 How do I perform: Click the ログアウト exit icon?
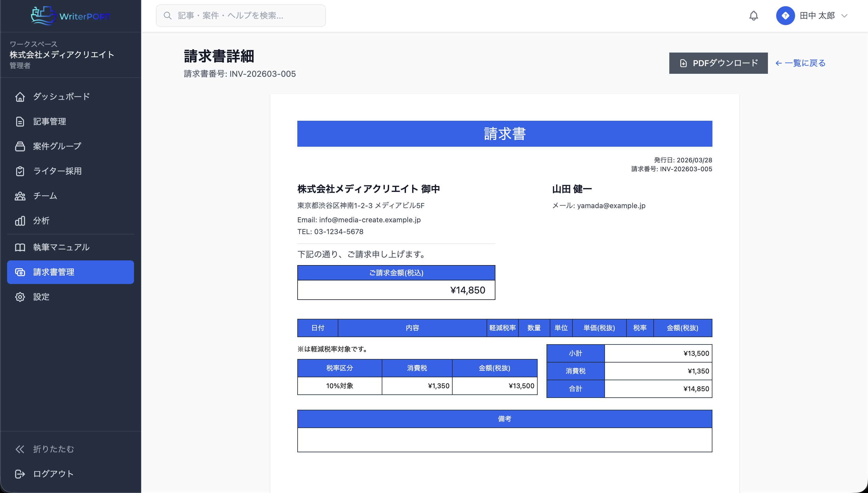point(20,474)
